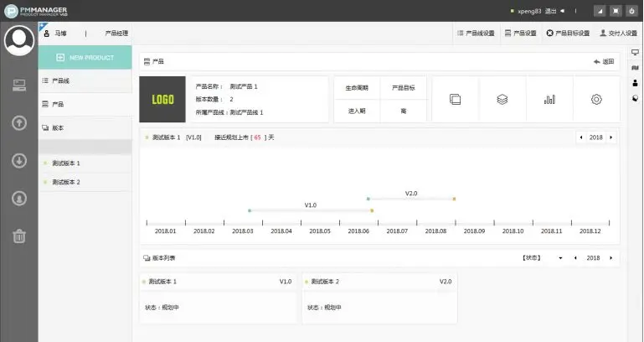Click the NEW PRODUCT button

(x=85, y=57)
